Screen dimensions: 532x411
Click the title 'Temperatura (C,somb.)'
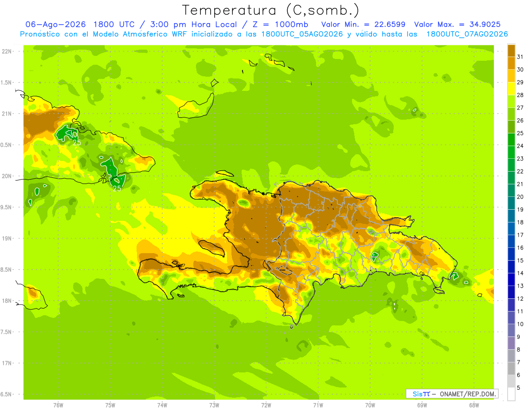[271, 10]
